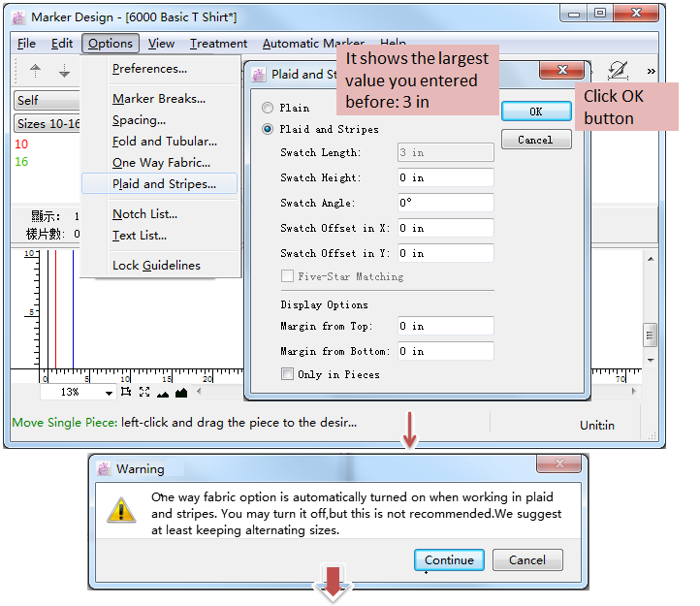Choose Plaid and Stripes menu entry

163,183
